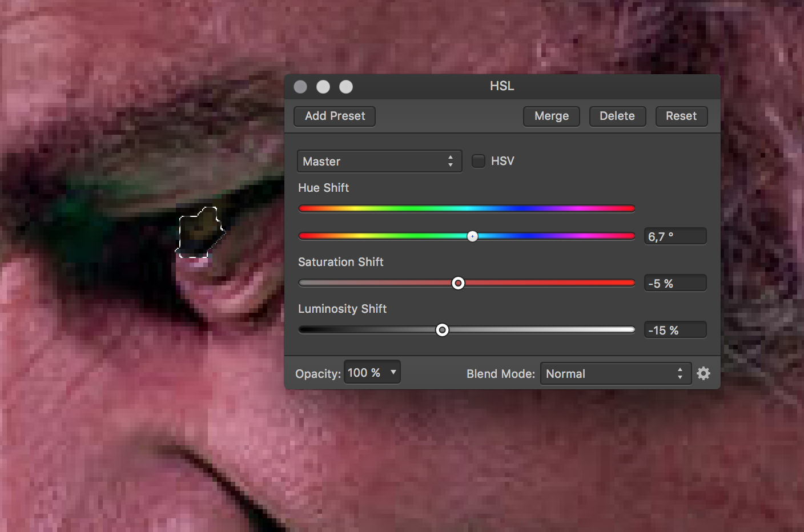Click the Hue Shift value field 6,7°

tap(676, 236)
